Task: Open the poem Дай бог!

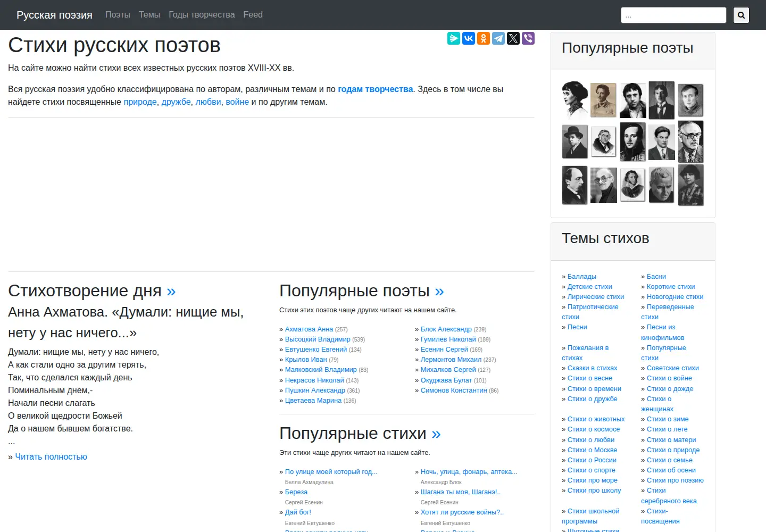Action: (x=298, y=512)
